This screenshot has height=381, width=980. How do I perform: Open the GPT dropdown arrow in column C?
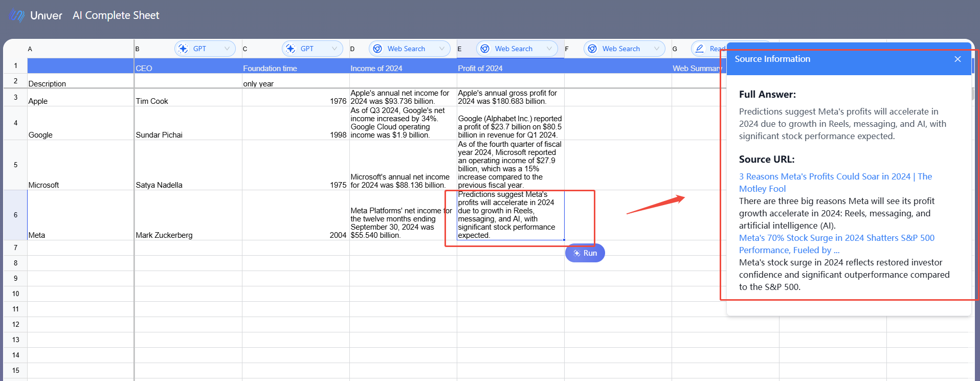335,49
